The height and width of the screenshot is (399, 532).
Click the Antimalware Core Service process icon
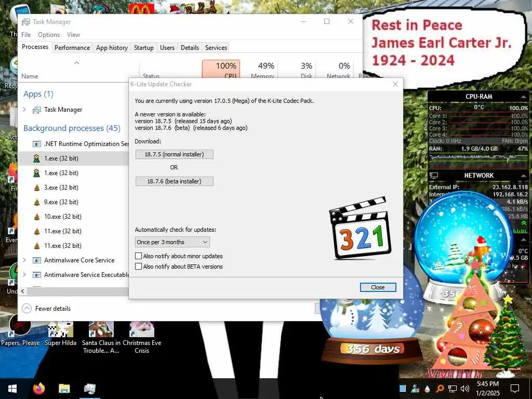pos(37,260)
